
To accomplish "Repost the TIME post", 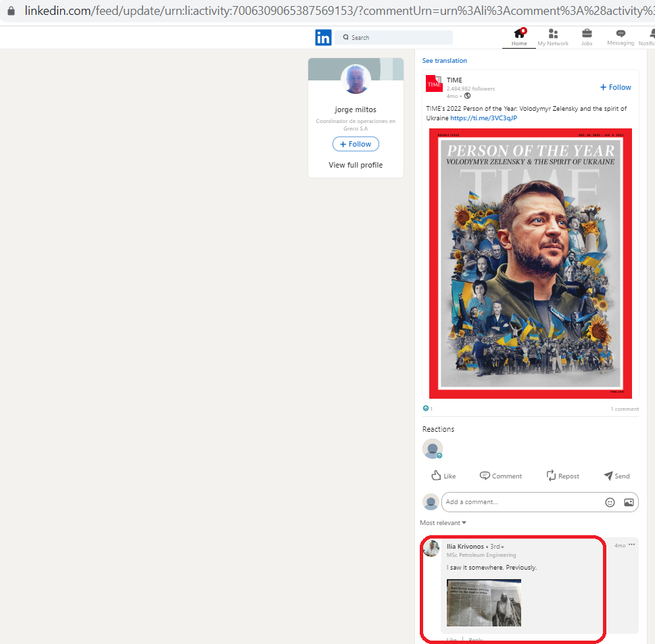I will tap(562, 476).
